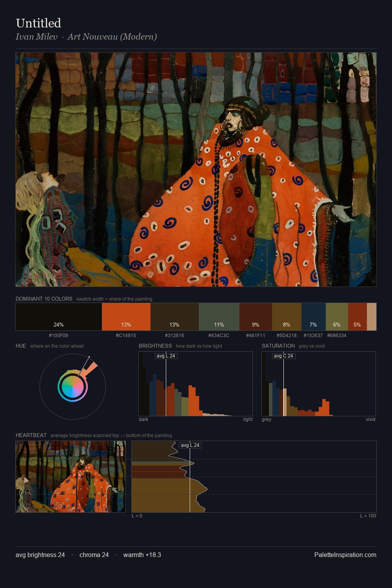Click the hue color wheel
This screenshot has height=588, width=392.
[x=73, y=387]
